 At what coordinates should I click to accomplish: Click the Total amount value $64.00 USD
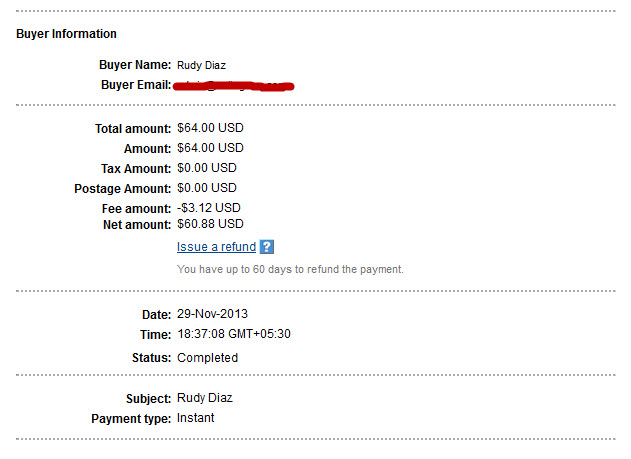[210, 128]
